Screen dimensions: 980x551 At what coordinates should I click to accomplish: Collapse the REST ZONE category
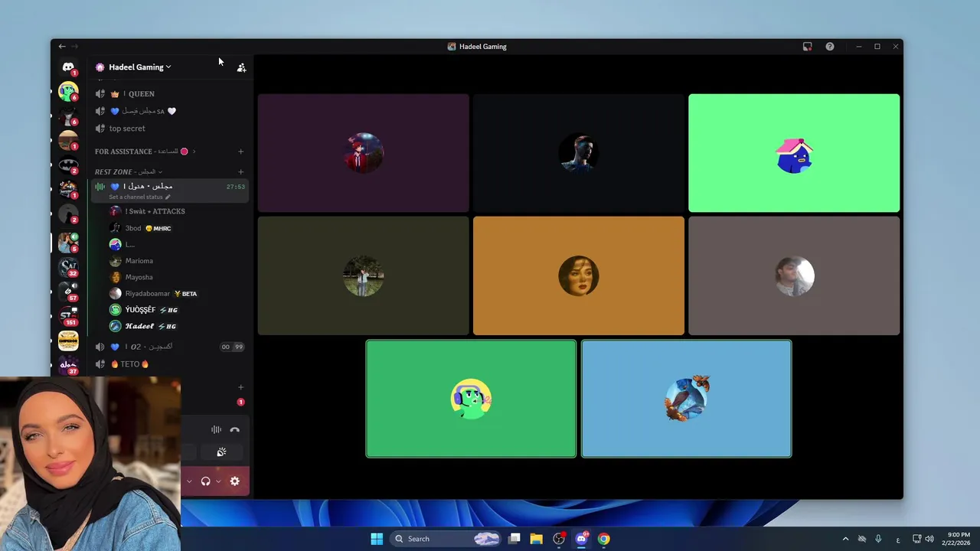click(128, 172)
